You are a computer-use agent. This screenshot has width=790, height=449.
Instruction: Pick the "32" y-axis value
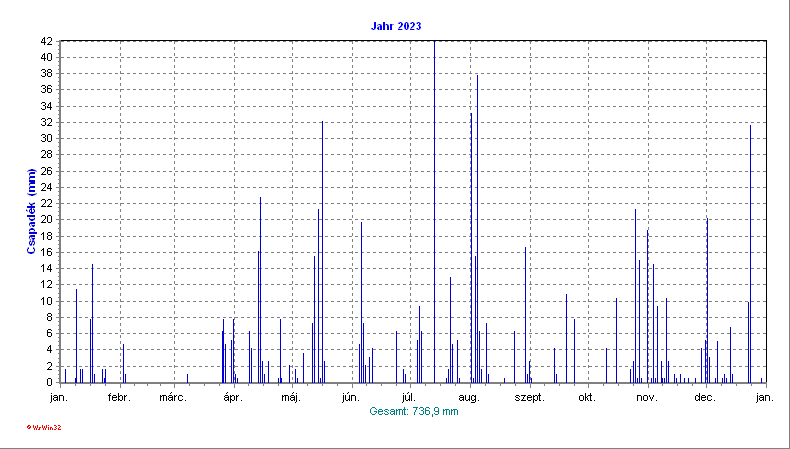tap(47, 122)
